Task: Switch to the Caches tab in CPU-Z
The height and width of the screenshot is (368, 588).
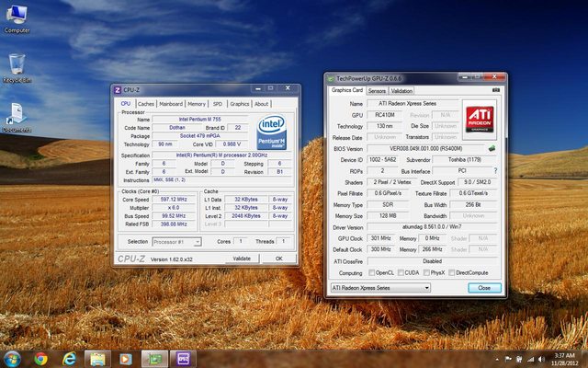Action: (x=146, y=104)
